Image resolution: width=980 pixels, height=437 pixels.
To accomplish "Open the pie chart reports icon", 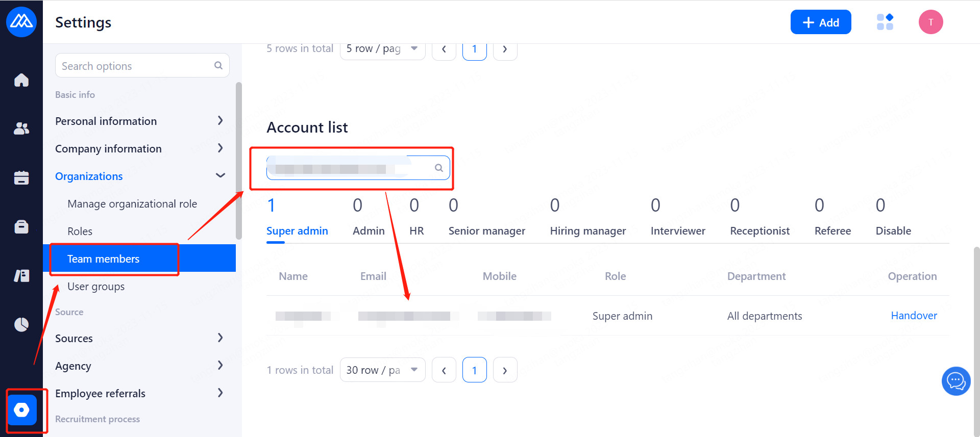I will click(x=21, y=324).
